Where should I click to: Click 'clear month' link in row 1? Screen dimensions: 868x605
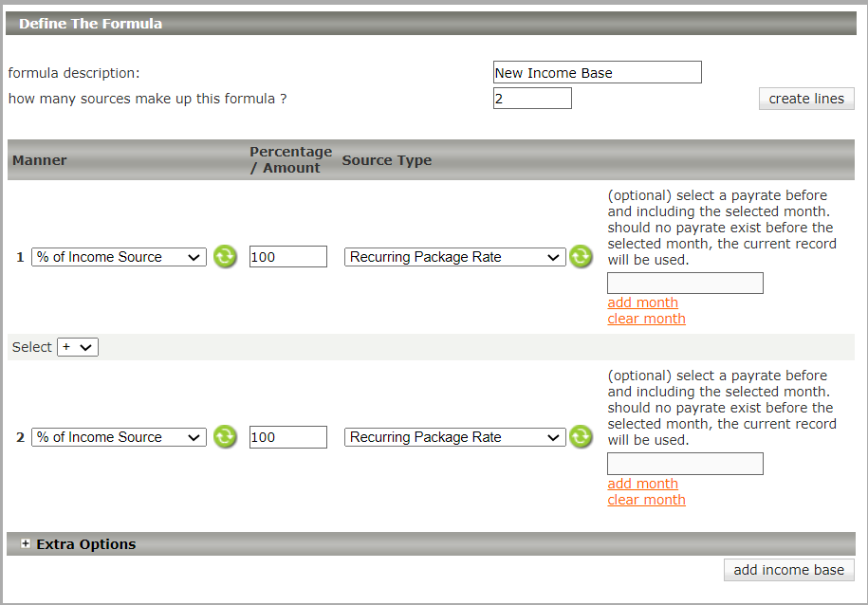(x=646, y=319)
